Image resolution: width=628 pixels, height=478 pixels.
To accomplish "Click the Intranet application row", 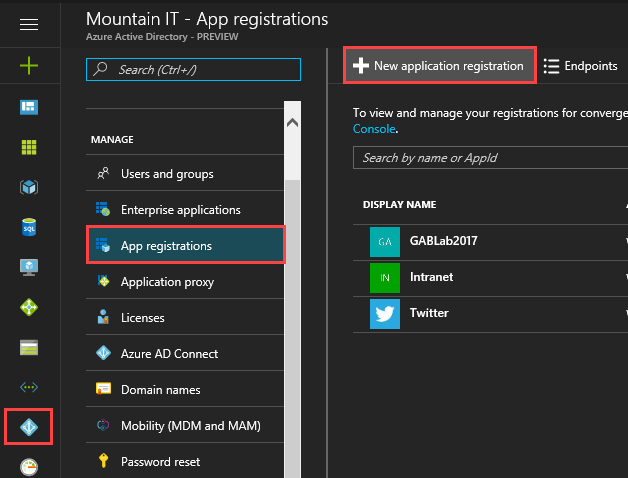I will 431,277.
